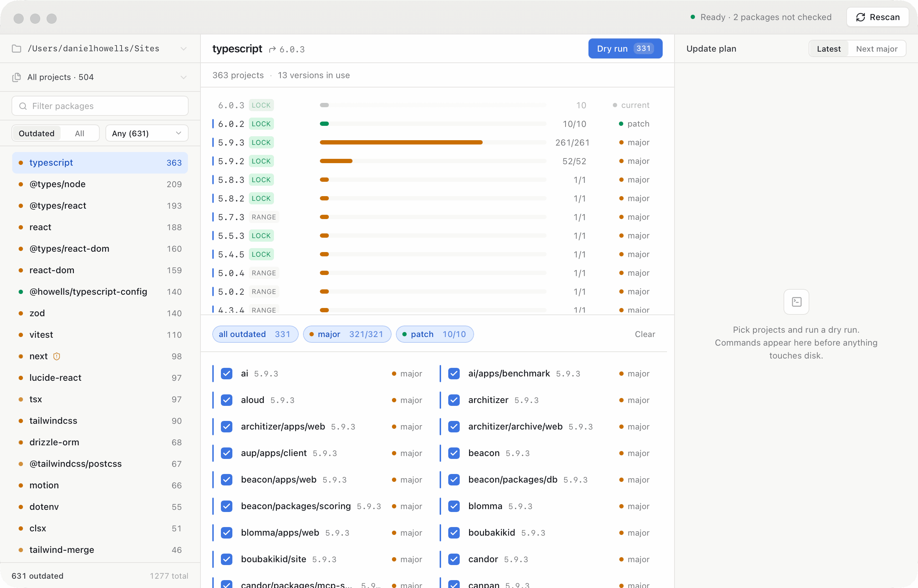Switch to the Outdated filter tab

pos(37,133)
